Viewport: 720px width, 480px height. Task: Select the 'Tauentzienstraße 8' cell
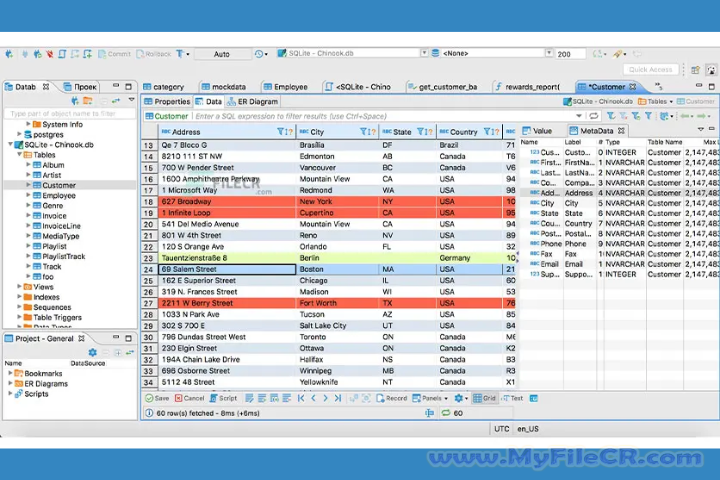click(227, 258)
